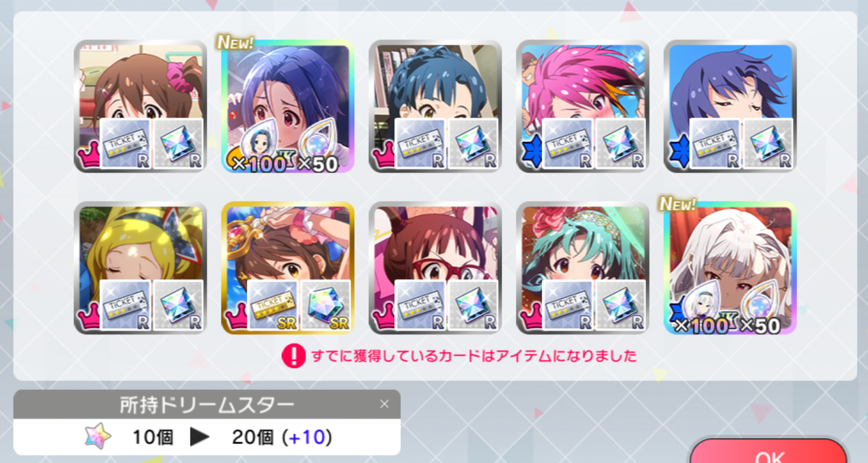The image size is (868, 463).
Task: Select the dark-blue ponytail idol by bookshelf
Action: (435, 106)
